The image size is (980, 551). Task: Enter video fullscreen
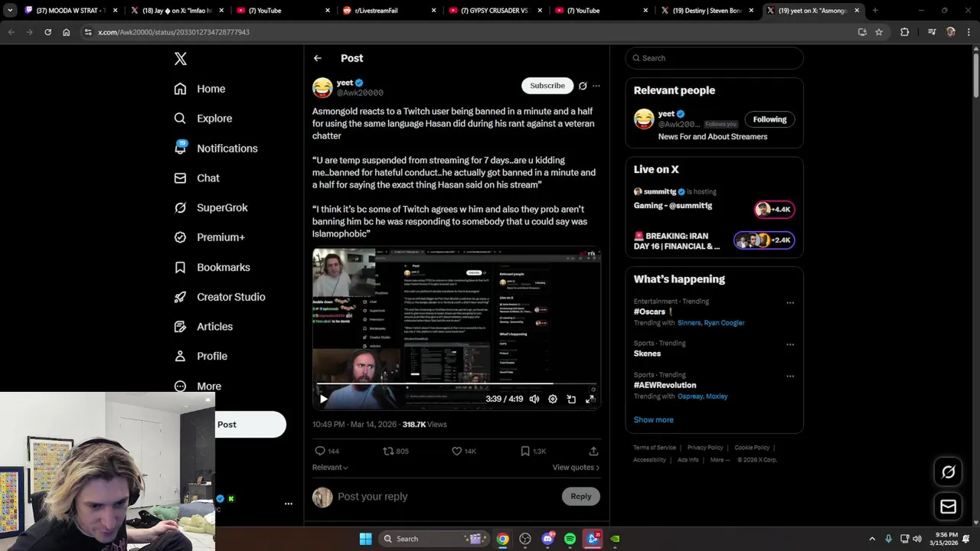pyautogui.click(x=590, y=399)
